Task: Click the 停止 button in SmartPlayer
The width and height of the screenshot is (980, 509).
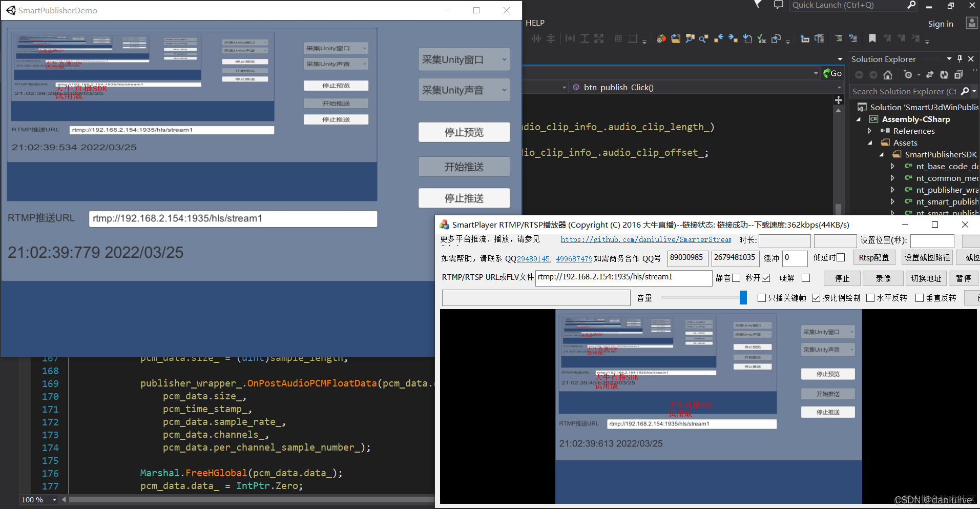Action: tap(842, 278)
